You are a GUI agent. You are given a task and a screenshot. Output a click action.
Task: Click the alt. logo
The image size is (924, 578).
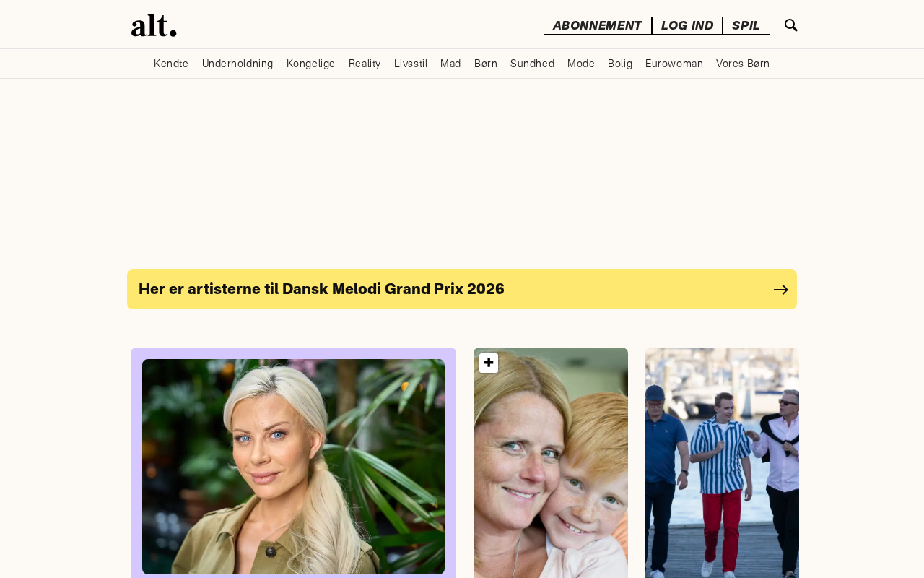tap(154, 25)
